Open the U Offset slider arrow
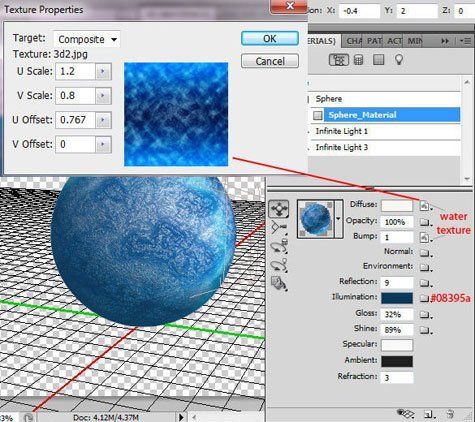 pyautogui.click(x=103, y=120)
